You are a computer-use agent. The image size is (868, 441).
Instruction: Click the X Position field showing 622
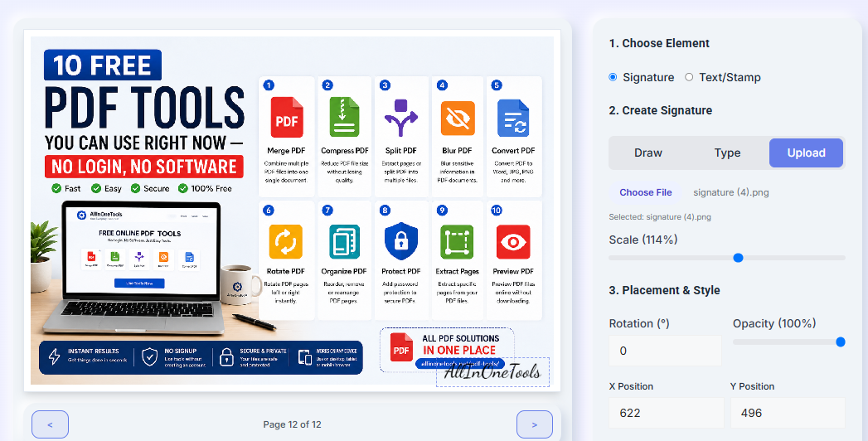pos(666,413)
